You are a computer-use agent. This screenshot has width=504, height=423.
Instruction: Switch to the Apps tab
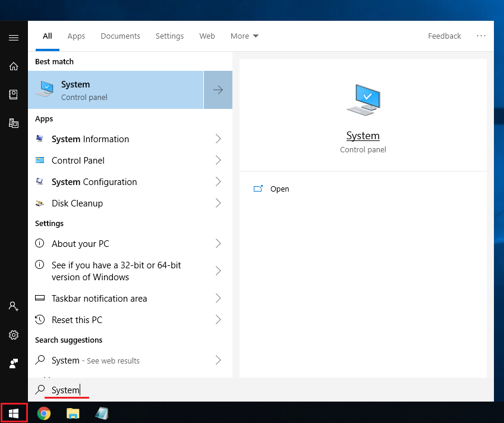tap(76, 36)
